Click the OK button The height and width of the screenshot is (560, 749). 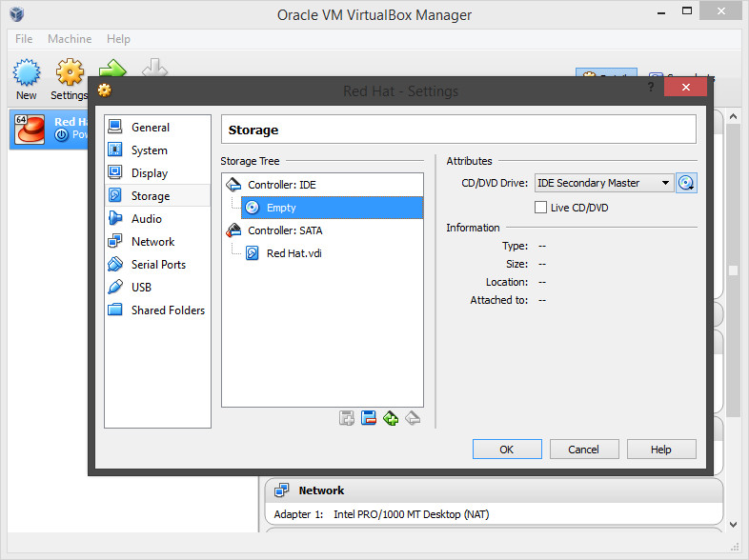pyautogui.click(x=507, y=450)
